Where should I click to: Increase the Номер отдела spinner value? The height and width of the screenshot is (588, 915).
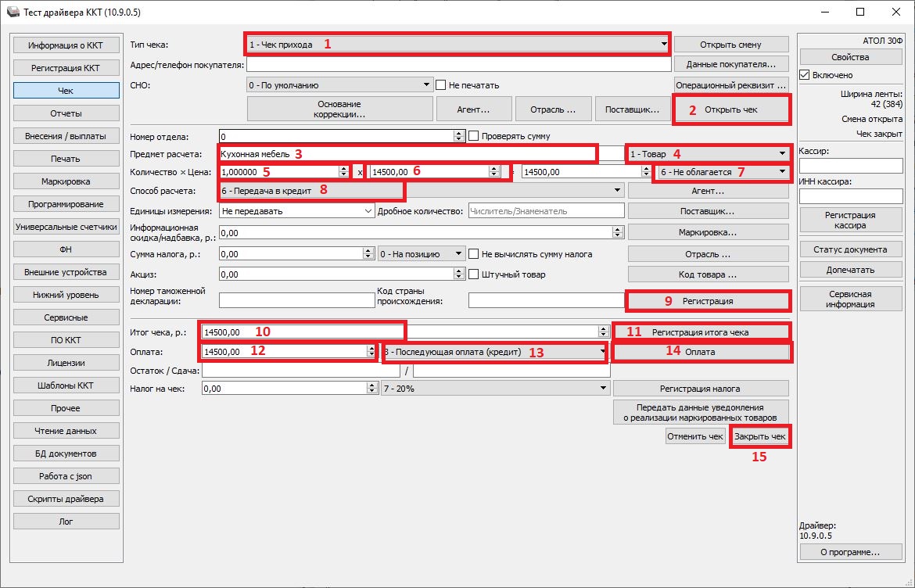[458, 133]
